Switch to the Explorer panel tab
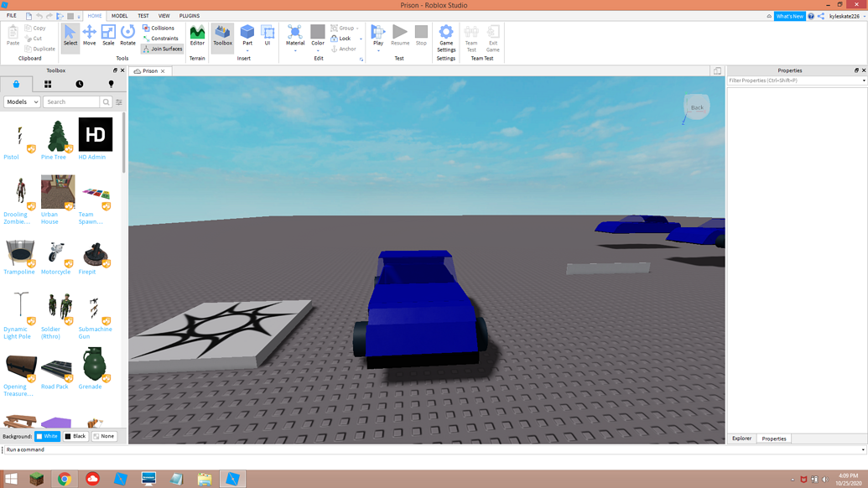This screenshot has width=868, height=488. (741, 438)
